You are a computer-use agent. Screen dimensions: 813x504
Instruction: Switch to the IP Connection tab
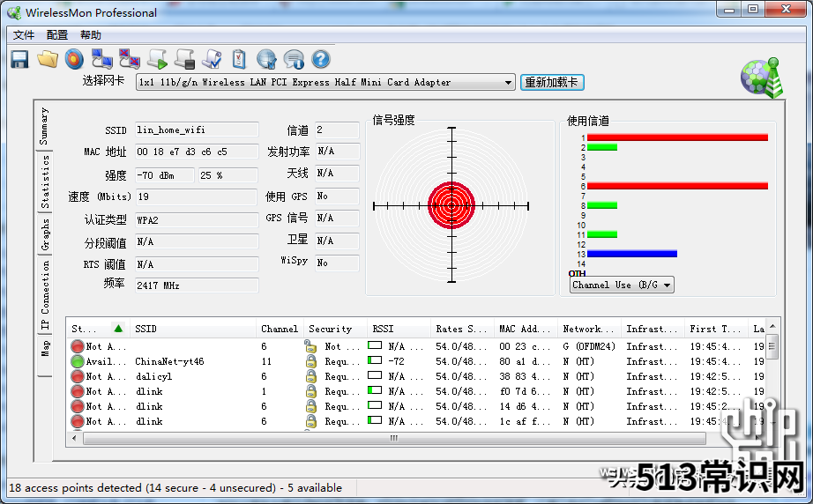[x=45, y=294]
